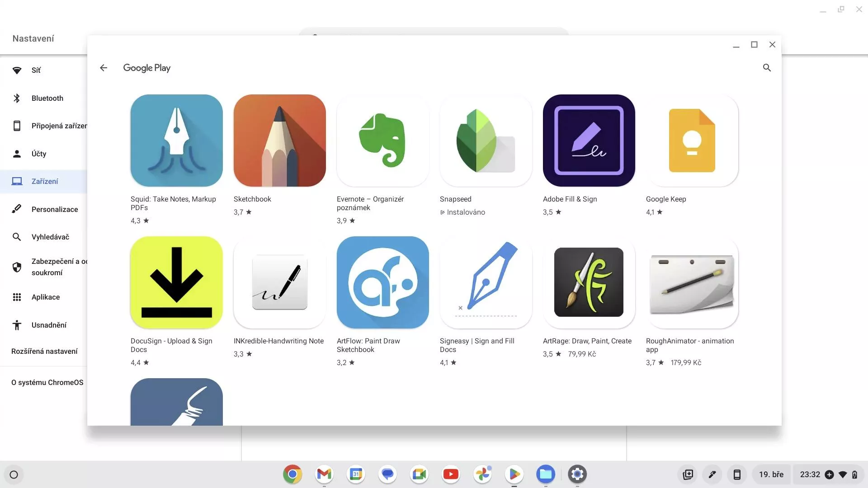Select Zařízení in Settings sidebar

pyautogui.click(x=44, y=182)
